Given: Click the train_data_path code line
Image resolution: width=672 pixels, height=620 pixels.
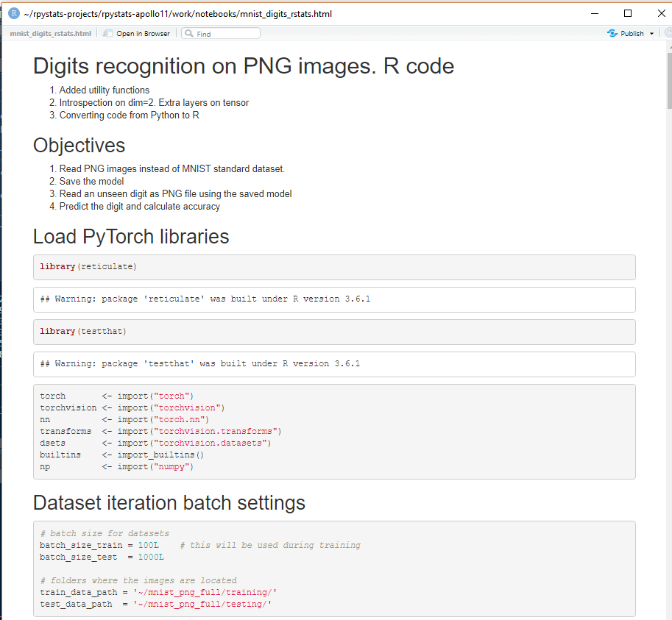Looking at the screenshot, I should [158, 592].
